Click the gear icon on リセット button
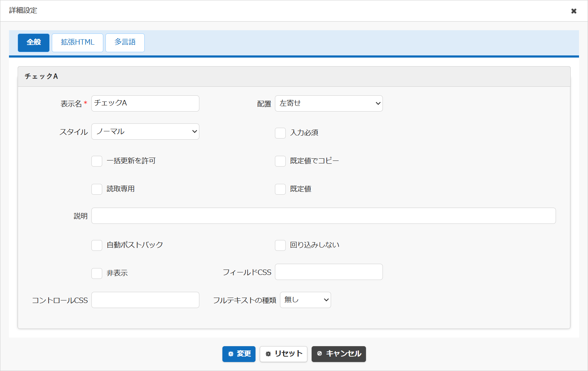588x371 pixels. pos(268,354)
